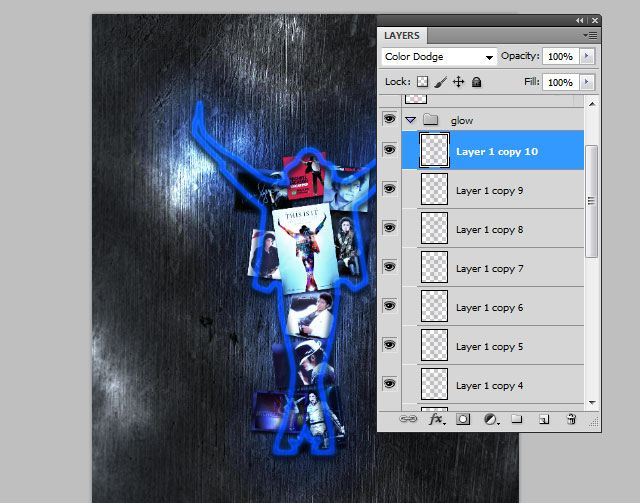Image resolution: width=640 pixels, height=503 pixels.
Task: Select layer name Layer 1 copy 5
Action: [489, 347]
